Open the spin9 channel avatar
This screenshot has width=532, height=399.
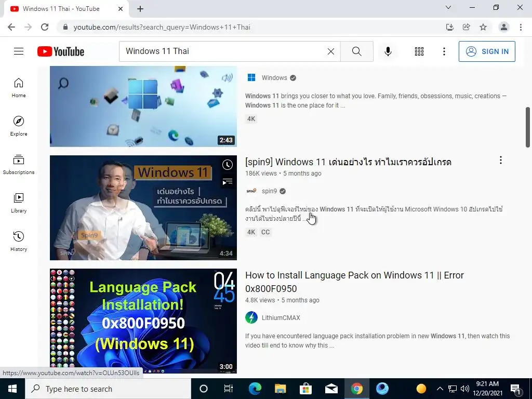click(251, 191)
